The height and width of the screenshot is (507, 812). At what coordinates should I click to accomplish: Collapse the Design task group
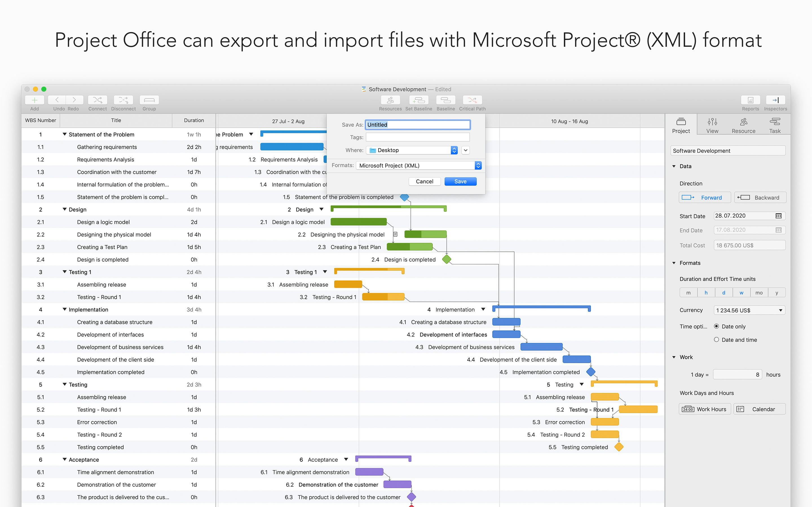[64, 209]
